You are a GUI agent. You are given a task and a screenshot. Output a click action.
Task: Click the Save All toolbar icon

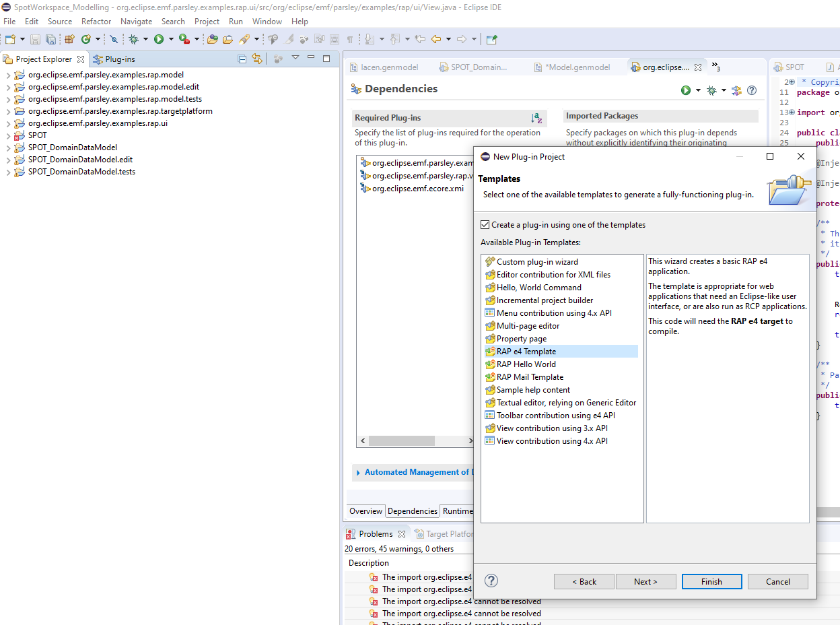(50, 39)
